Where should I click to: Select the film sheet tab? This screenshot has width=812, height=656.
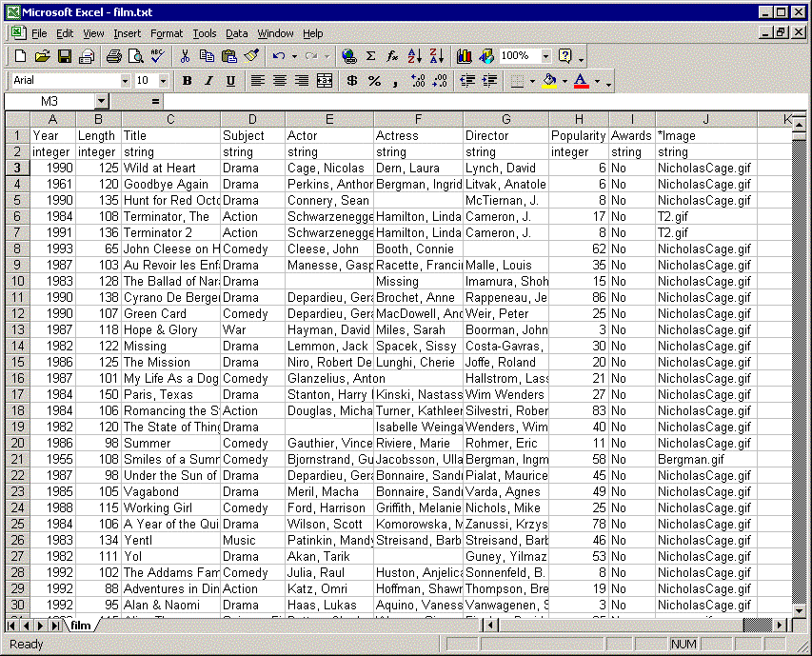coord(81,626)
